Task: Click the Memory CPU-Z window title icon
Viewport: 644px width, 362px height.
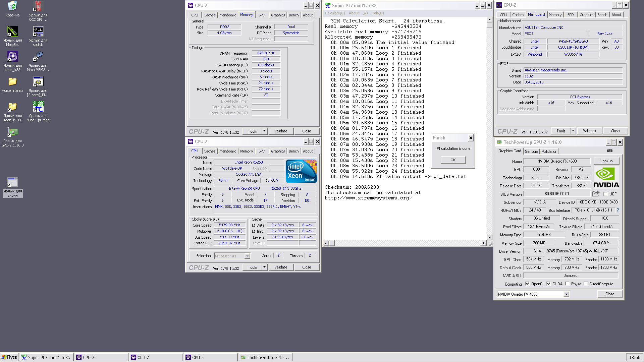Action: click(x=191, y=5)
